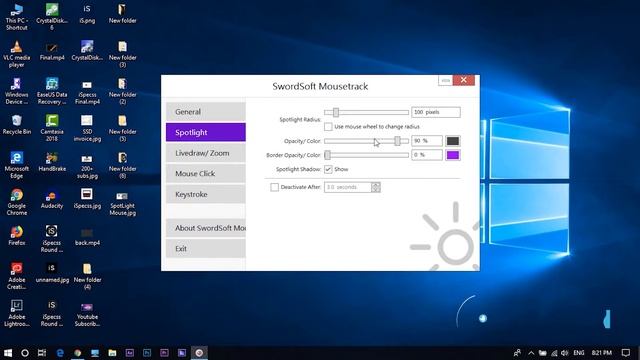
Task: Open the Action Center notifications
Action: (x=626, y=353)
